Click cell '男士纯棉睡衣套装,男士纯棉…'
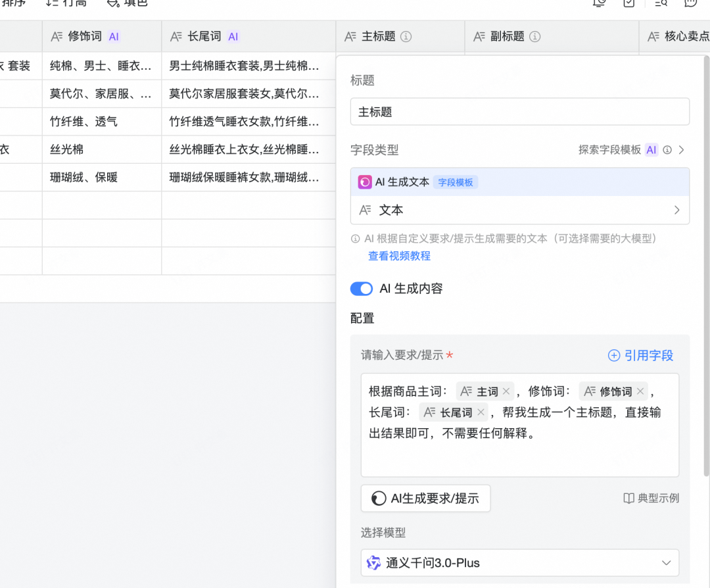This screenshot has width=710, height=588. click(x=248, y=66)
